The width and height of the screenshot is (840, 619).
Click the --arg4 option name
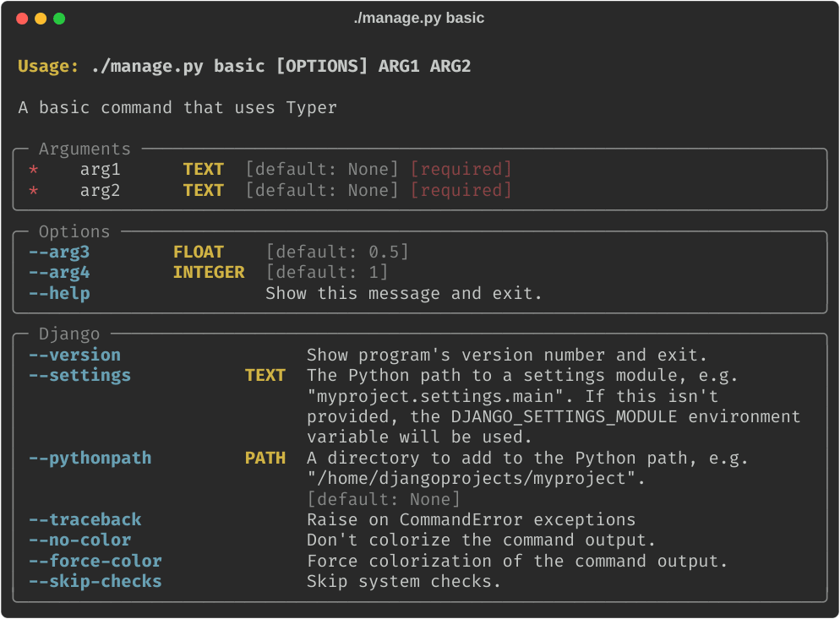(59, 273)
